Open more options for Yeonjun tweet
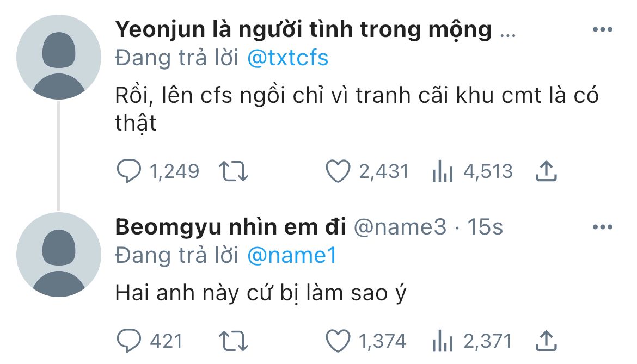Screen dimensions: 637x364 pos(602,30)
